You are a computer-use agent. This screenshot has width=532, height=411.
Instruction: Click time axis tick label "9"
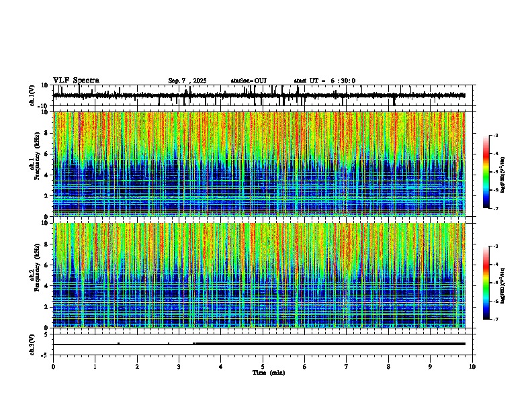click(x=430, y=367)
